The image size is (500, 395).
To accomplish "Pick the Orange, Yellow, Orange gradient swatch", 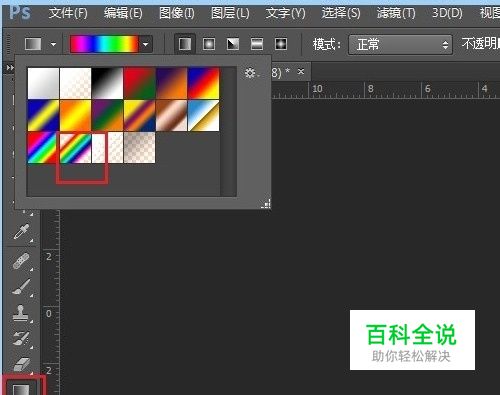I will [75, 115].
